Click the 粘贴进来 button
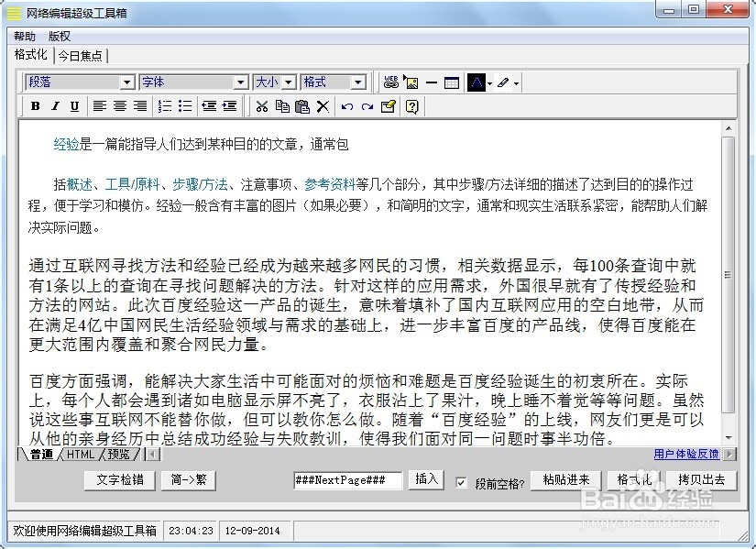756x549 pixels. (566, 480)
